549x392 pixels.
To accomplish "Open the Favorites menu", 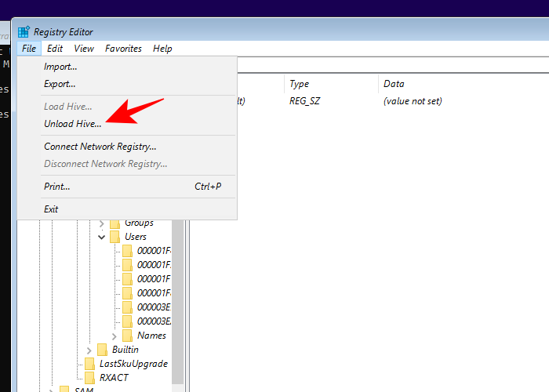I will pos(123,49).
